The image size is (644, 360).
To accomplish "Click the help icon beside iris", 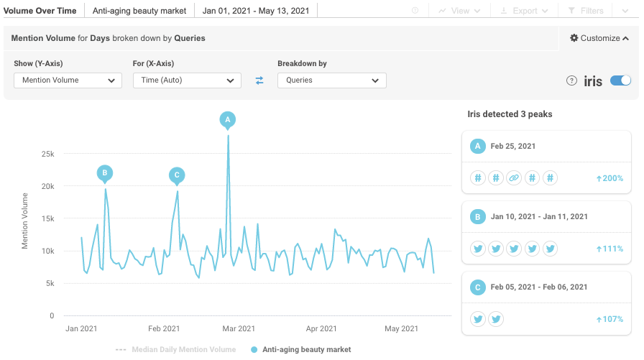I will (x=571, y=80).
